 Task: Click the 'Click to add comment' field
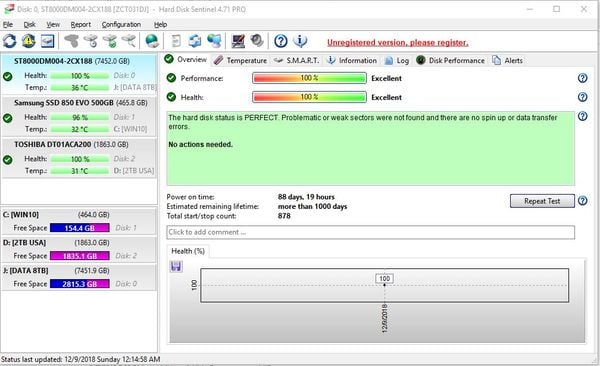(x=370, y=232)
